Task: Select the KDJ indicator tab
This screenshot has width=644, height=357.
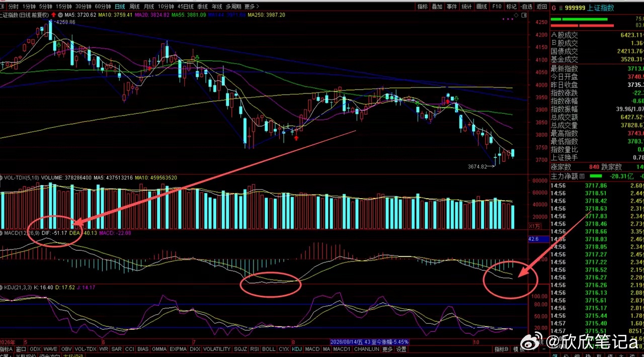Action: (x=297, y=349)
